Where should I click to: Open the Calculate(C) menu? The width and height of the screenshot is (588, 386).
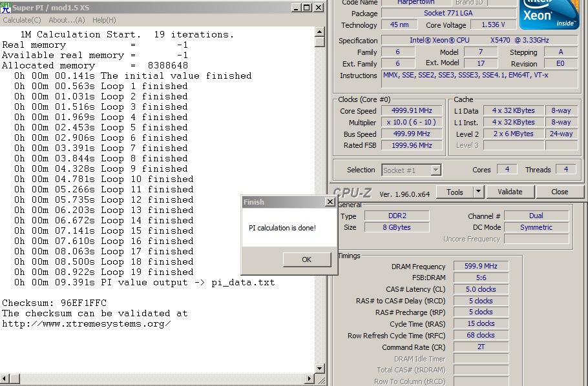tap(22, 20)
